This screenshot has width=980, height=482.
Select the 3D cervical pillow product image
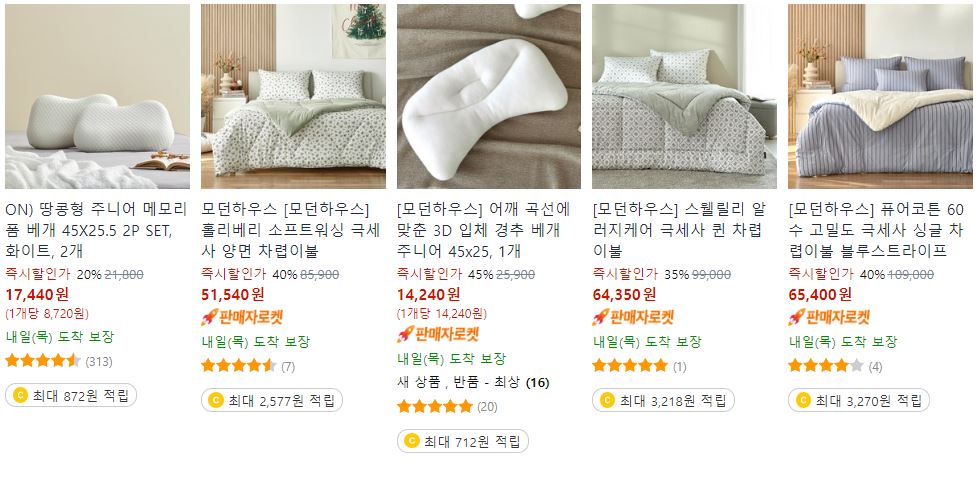click(x=489, y=96)
